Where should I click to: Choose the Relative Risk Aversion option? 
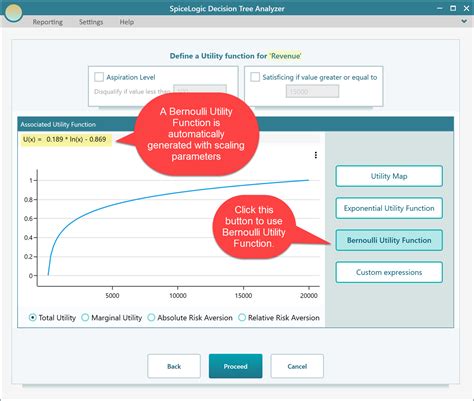[x=242, y=317]
